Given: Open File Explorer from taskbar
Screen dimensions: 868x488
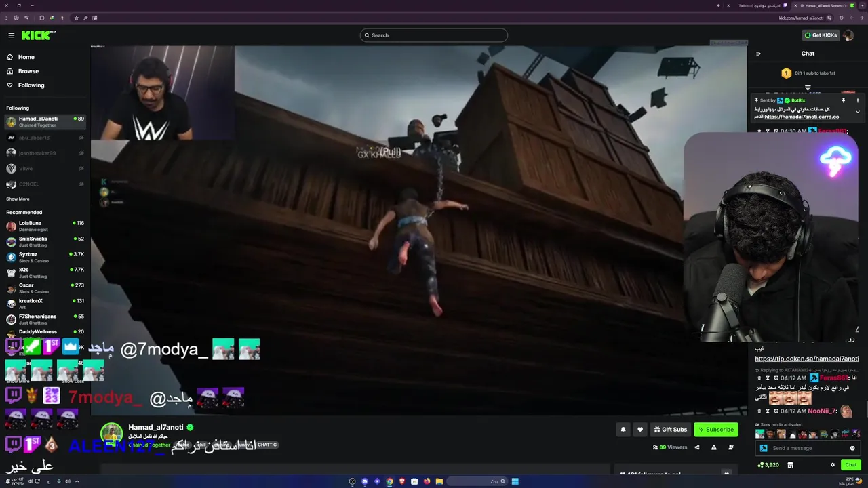Looking at the screenshot, I should click(439, 481).
